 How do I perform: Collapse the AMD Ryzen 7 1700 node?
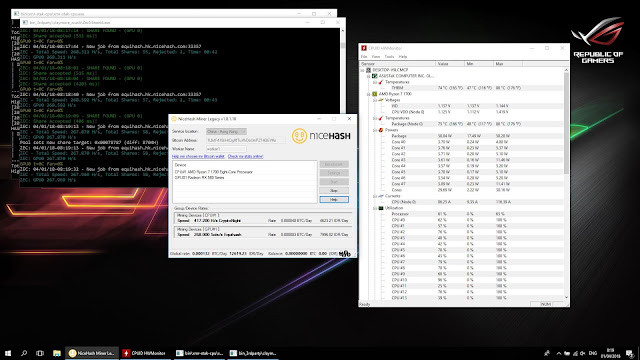coord(368,94)
